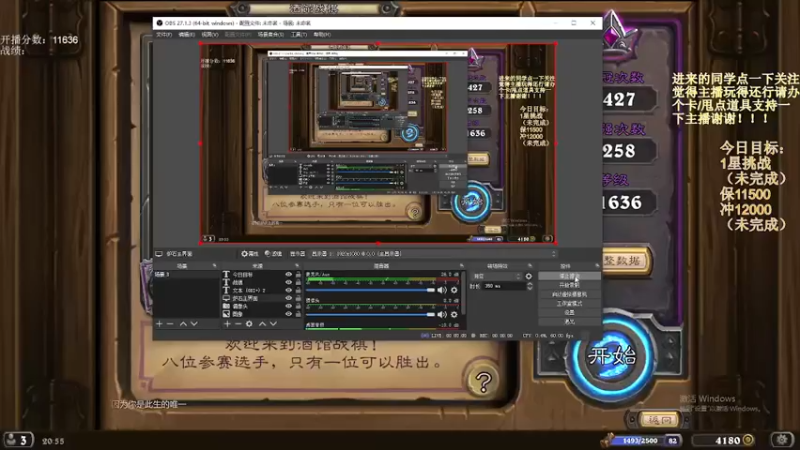Remove selected source with minus icon
This screenshot has width=800, height=450.
(x=238, y=324)
